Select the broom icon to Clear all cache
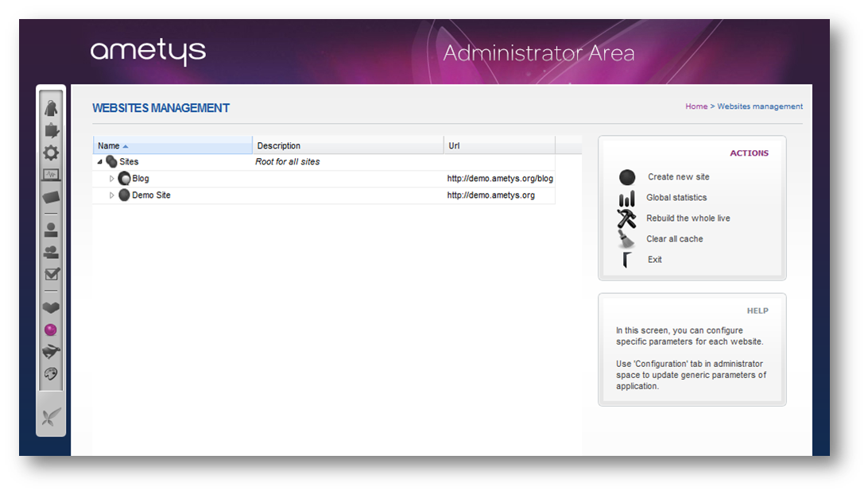The width and height of the screenshot is (868, 494). [x=627, y=238]
